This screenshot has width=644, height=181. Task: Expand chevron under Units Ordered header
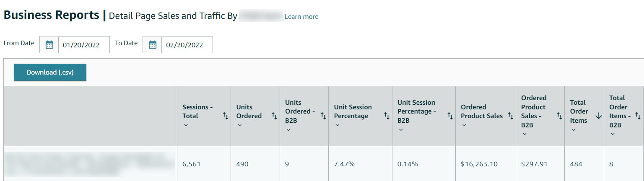coord(239,125)
